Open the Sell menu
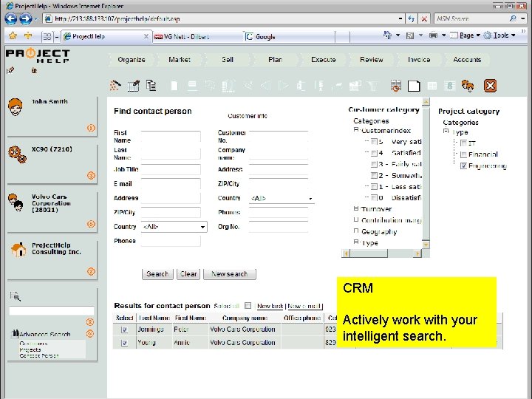Viewport: 532px width, 399px height. click(228, 60)
